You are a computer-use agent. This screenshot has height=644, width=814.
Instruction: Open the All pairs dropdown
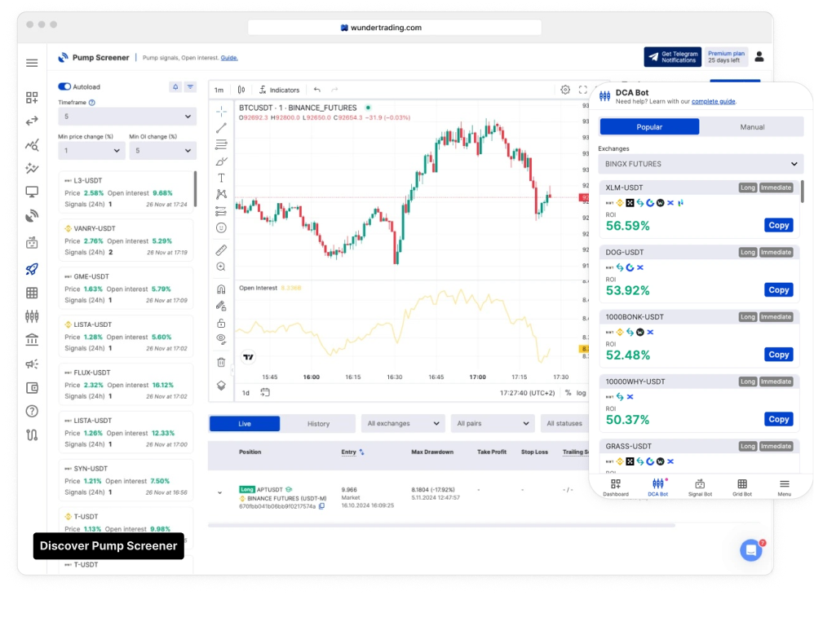click(x=493, y=423)
